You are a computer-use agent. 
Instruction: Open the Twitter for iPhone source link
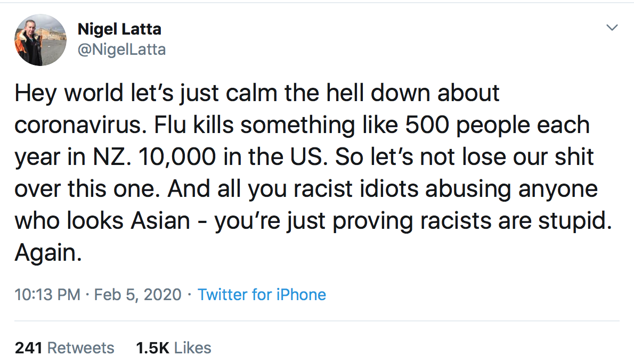[262, 294]
